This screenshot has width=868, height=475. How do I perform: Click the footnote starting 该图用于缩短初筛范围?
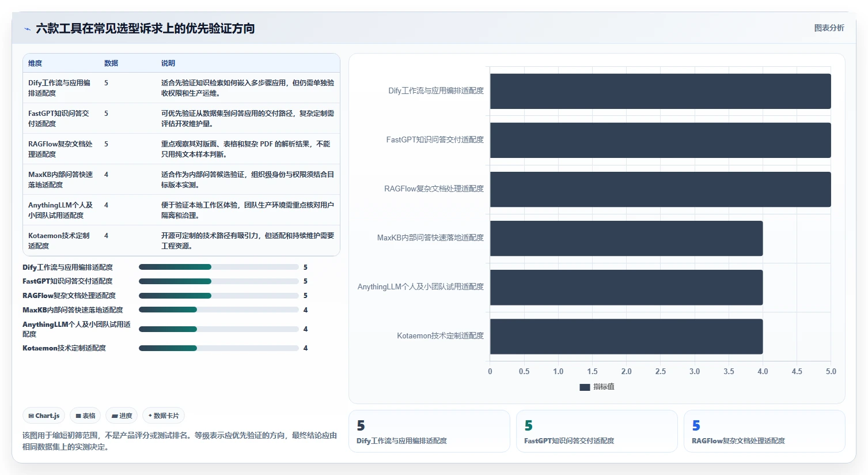click(x=180, y=441)
